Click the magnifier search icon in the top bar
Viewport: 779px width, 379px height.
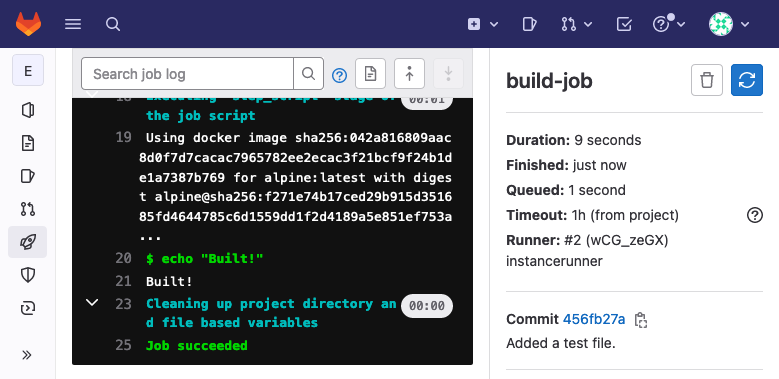[x=113, y=24]
